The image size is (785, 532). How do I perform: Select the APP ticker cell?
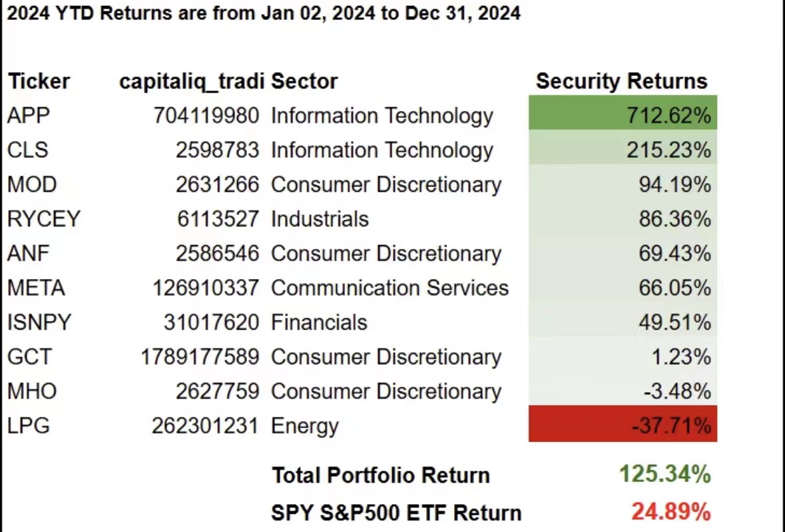point(29,116)
